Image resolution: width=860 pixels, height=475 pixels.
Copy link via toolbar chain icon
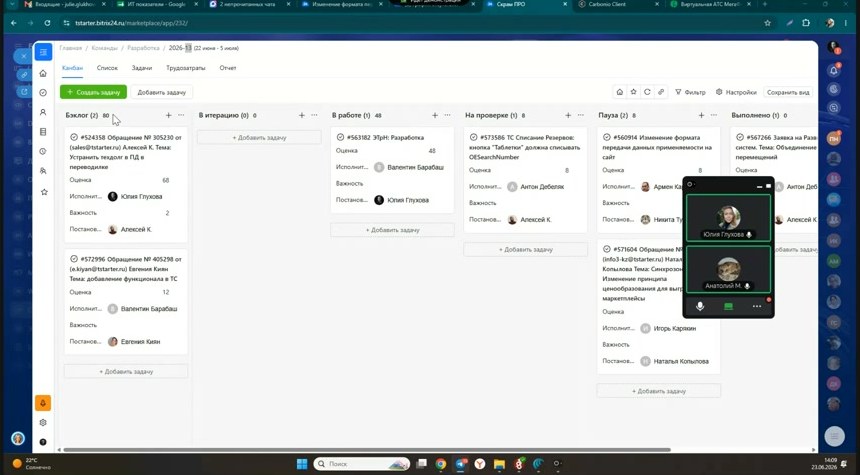click(x=661, y=92)
